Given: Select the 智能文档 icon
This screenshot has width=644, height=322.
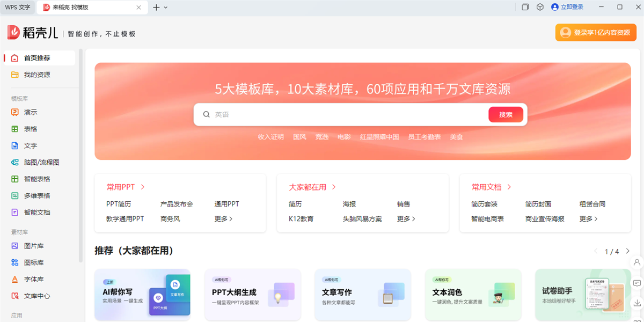Looking at the screenshot, I should click(31, 212).
